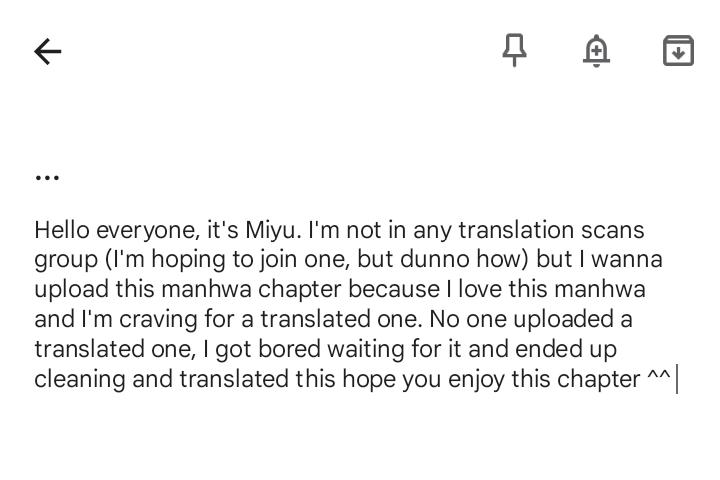Click on "Hello" at the note's start
This screenshot has width=720, height=480.
tap(62, 230)
